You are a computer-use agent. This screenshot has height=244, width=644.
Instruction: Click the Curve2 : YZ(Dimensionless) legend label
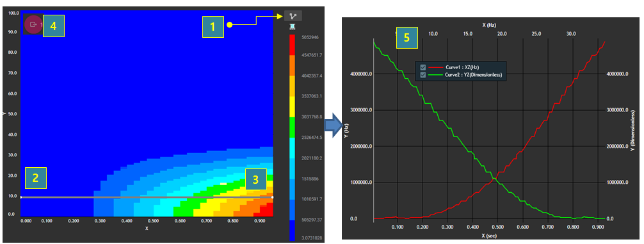(474, 75)
